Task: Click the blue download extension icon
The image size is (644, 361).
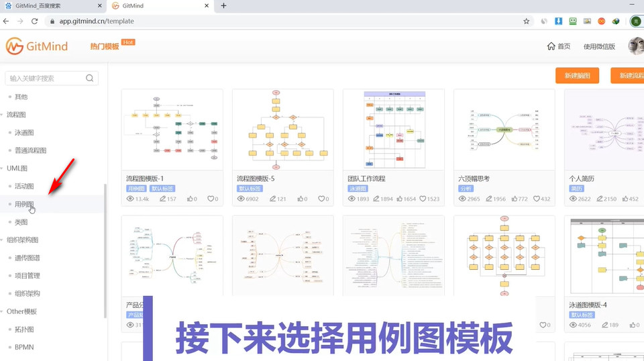Action: coord(559,21)
